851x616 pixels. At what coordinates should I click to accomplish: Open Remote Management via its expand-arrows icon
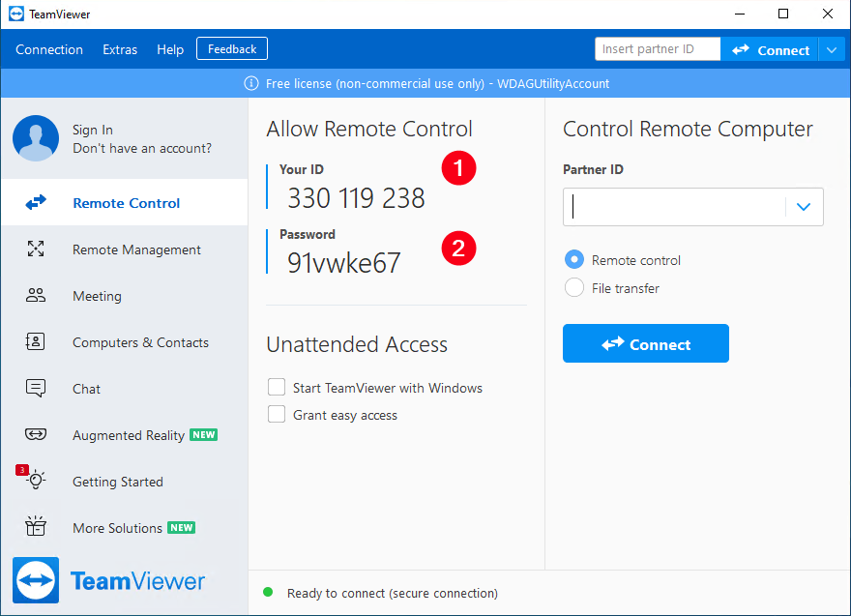coord(36,249)
